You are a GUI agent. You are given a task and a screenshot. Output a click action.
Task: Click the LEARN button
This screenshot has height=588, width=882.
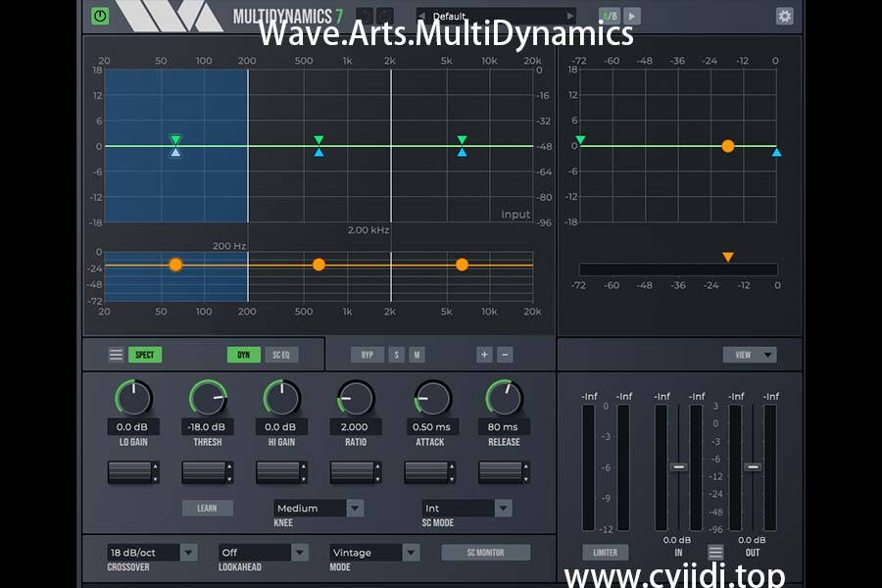point(207,508)
